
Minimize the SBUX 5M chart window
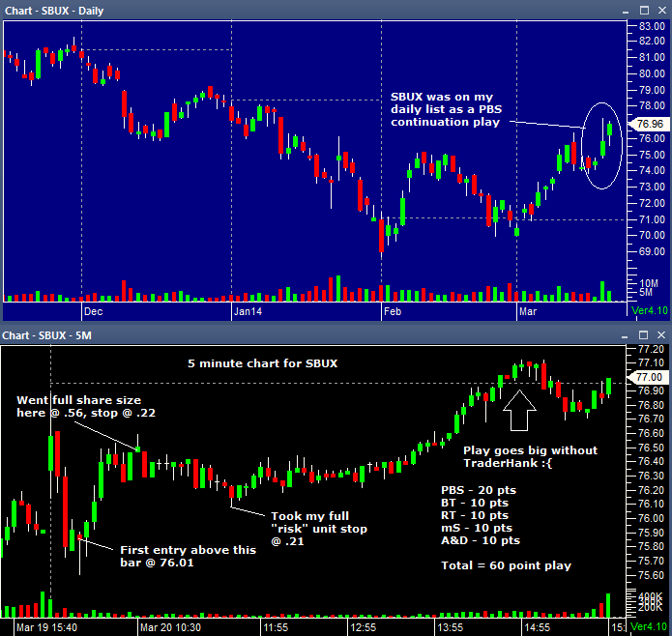(x=625, y=335)
